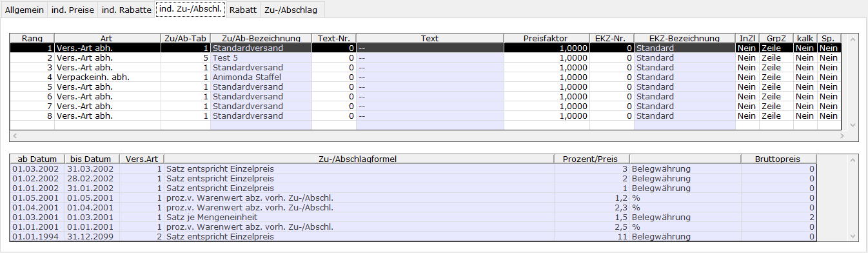Click the kalk column header
Viewport: 868px width, 253px height.
coord(805,39)
